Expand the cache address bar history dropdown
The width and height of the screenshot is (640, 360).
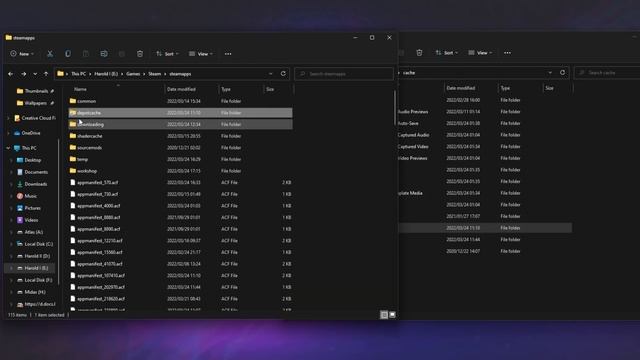tap(550, 73)
